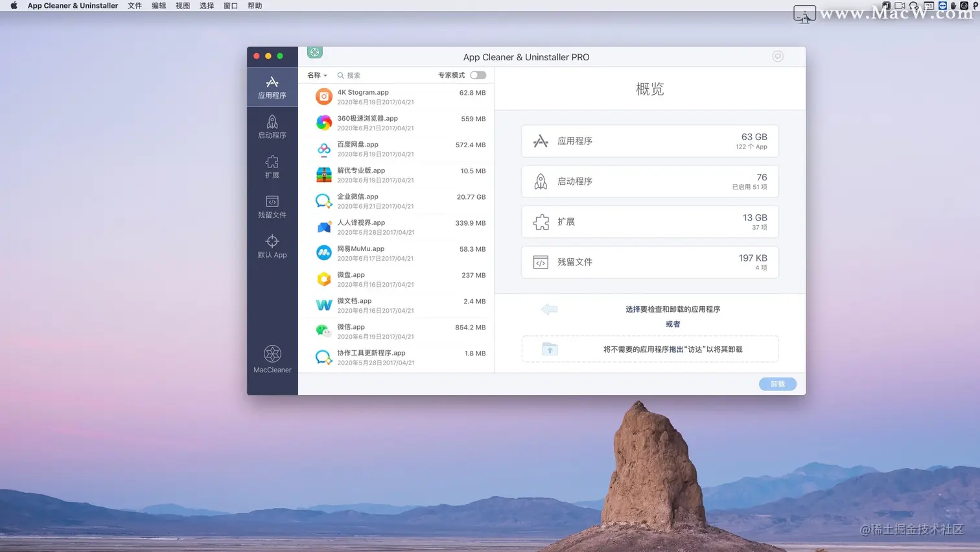The width and height of the screenshot is (980, 552).
Task: Click the 卸载 button
Action: (x=778, y=384)
